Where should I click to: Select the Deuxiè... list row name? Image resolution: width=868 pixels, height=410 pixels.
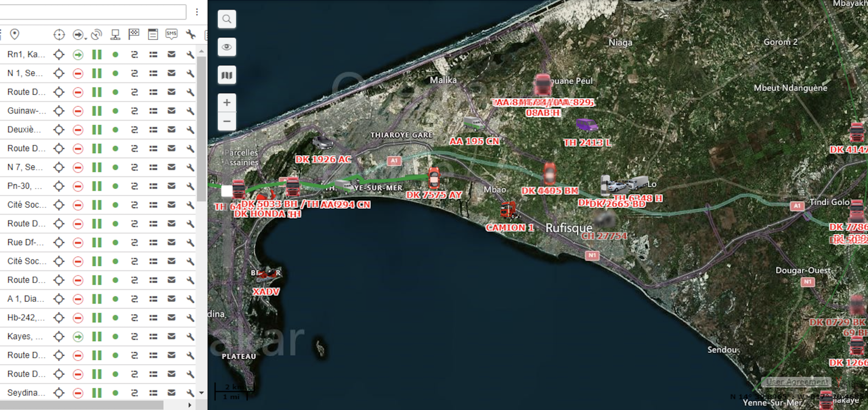[24, 130]
